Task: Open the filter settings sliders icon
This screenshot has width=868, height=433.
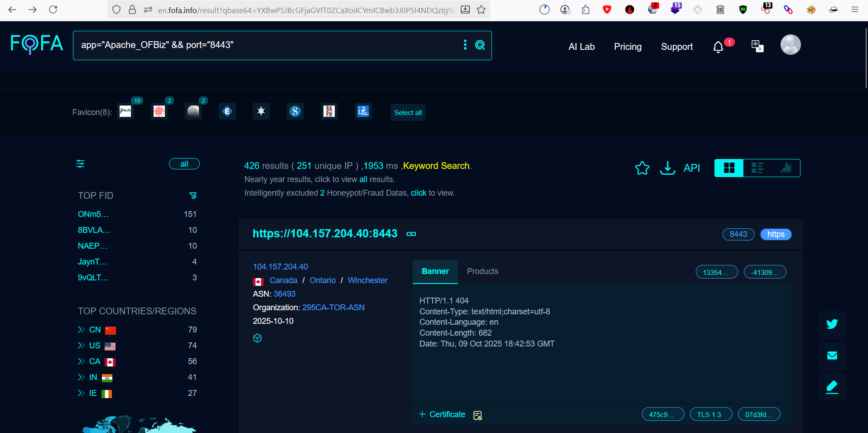Action: (x=80, y=164)
